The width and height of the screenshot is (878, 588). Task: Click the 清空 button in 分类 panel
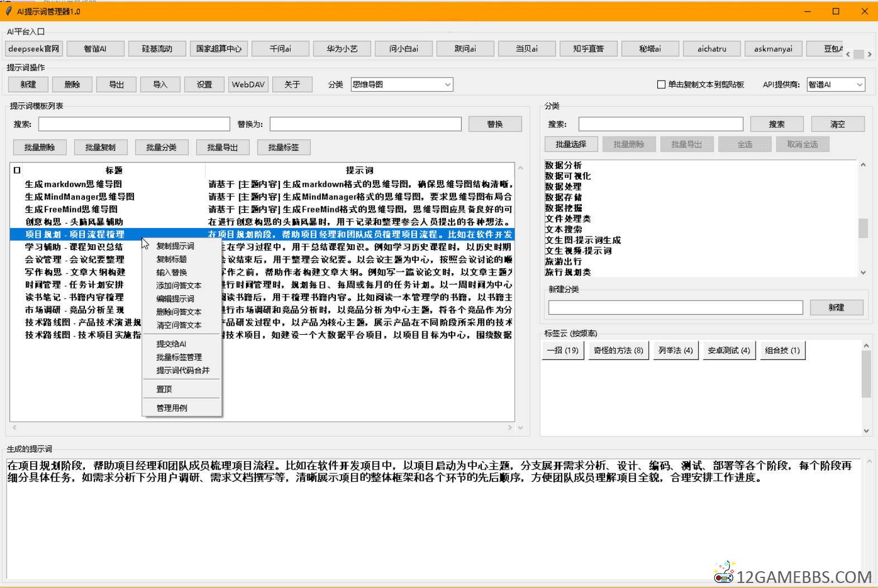tap(837, 124)
